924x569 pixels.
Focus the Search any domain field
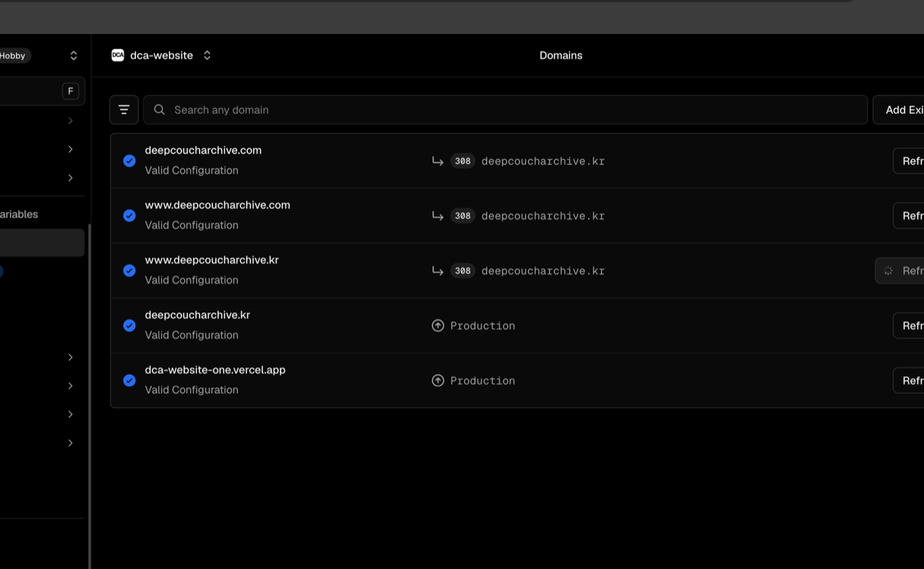pyautogui.click(x=505, y=110)
